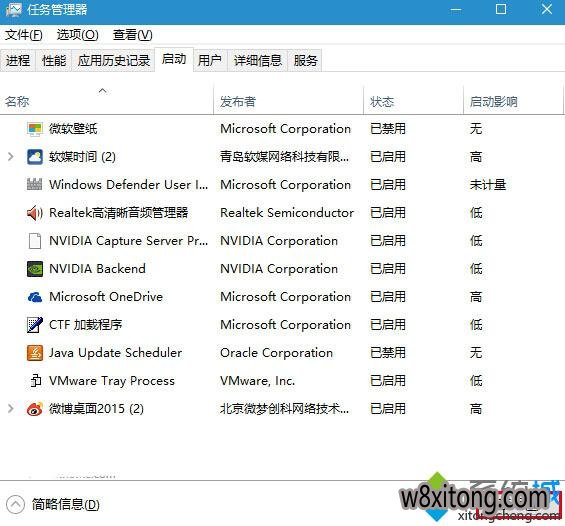The height and width of the screenshot is (526, 565).
Task: Select the NVIDIA Backend entry name
Action: pos(97,269)
